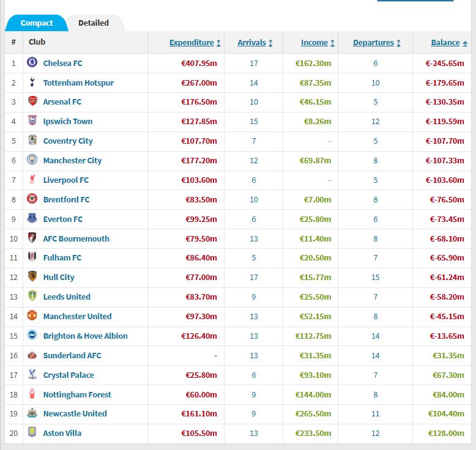Open the Coventry City club link

(68, 141)
